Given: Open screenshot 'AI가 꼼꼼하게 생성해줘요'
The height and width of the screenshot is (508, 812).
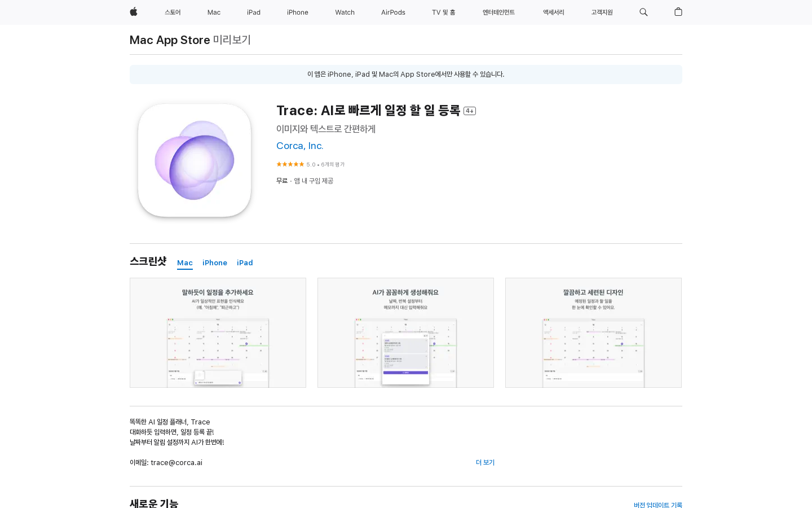Looking at the screenshot, I should [x=405, y=332].
